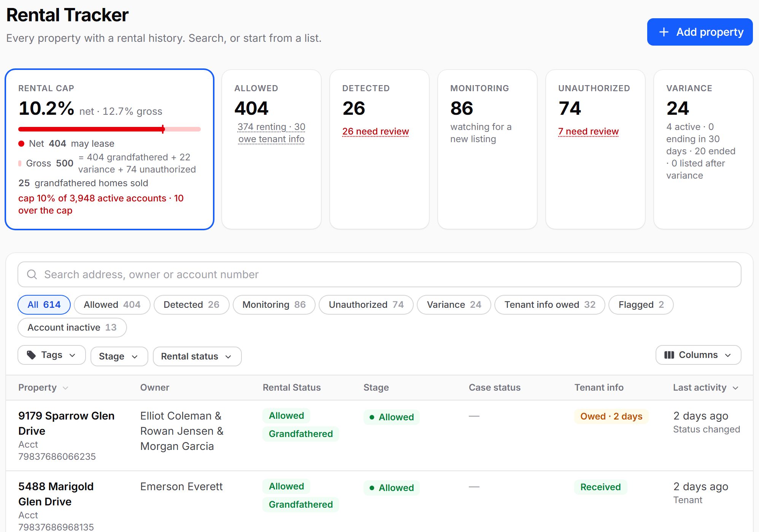Switch to the Account inactive 13 filter

pyautogui.click(x=72, y=328)
